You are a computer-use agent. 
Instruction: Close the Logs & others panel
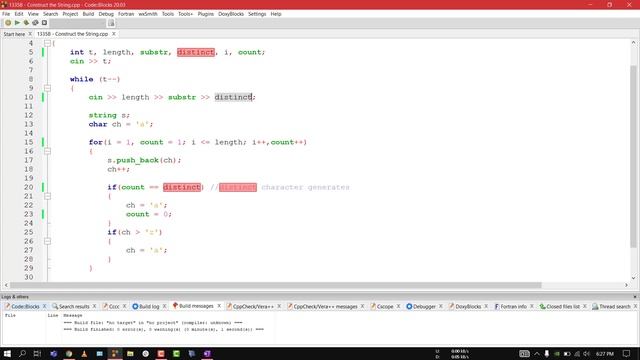(635, 297)
